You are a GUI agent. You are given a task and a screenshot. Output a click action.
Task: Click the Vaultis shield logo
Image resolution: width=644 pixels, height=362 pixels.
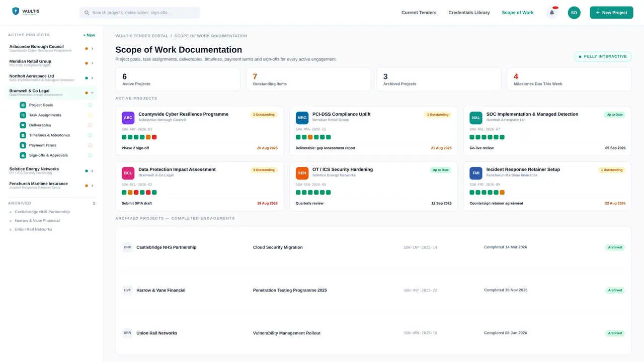point(16,11)
